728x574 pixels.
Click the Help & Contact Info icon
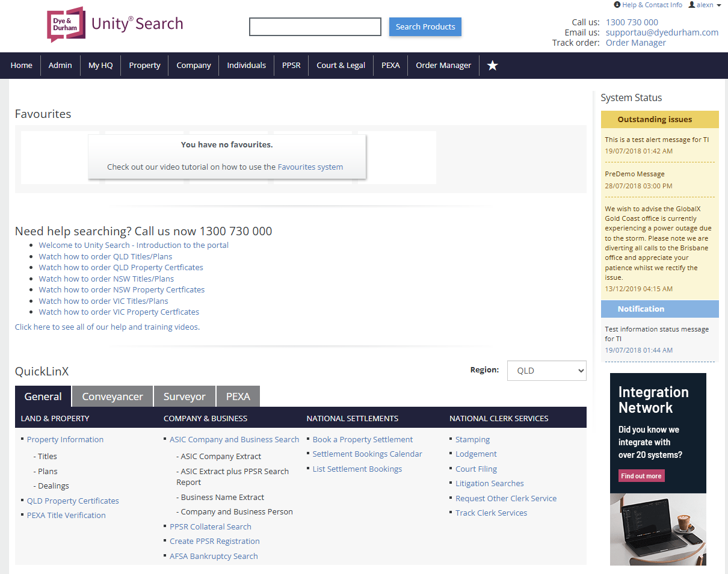point(617,5)
